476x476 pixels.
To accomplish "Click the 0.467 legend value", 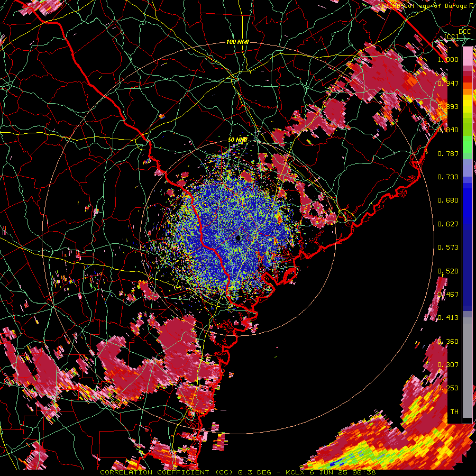I will click(448, 295).
